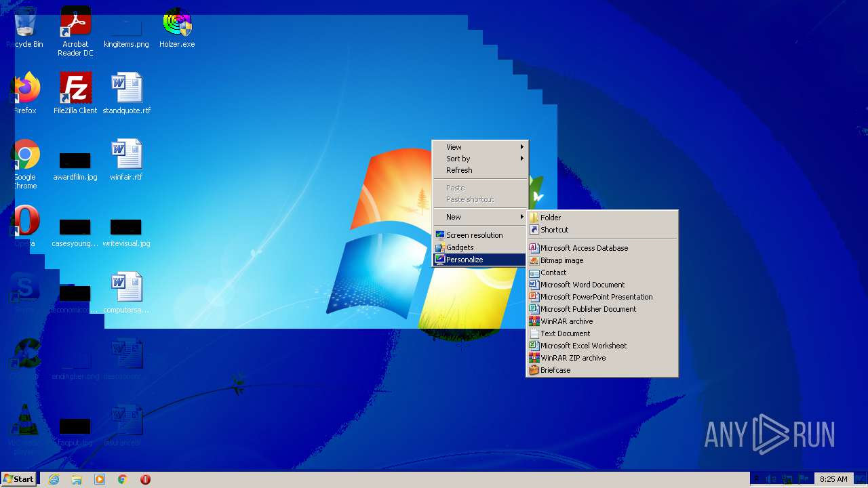Viewport: 868px width, 488px height.
Task: Create a new Shortcut from the submenu
Action: coord(602,230)
